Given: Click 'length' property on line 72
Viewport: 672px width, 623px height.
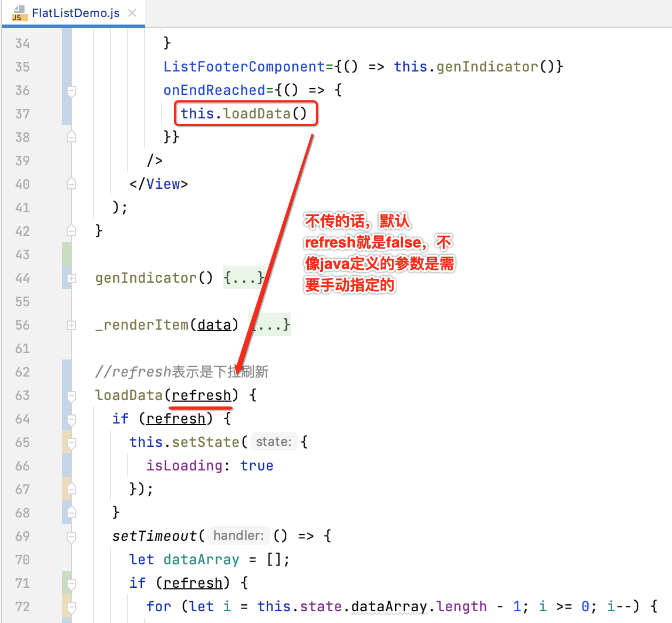Looking at the screenshot, I should pos(462,606).
